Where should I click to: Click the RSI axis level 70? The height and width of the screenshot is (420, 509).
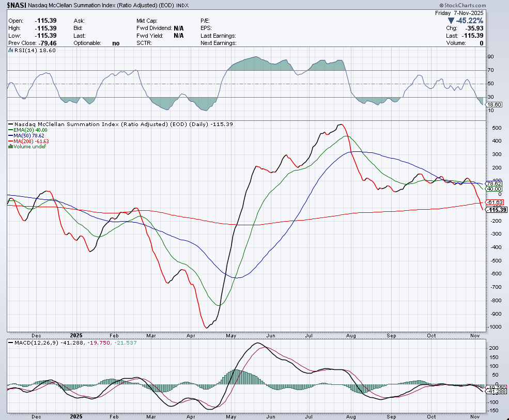(490, 70)
